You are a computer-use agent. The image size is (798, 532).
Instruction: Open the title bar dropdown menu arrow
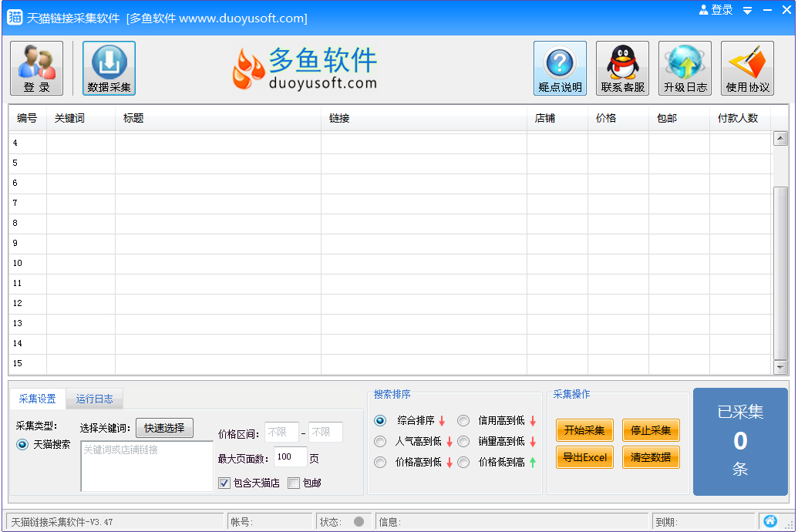[x=747, y=10]
